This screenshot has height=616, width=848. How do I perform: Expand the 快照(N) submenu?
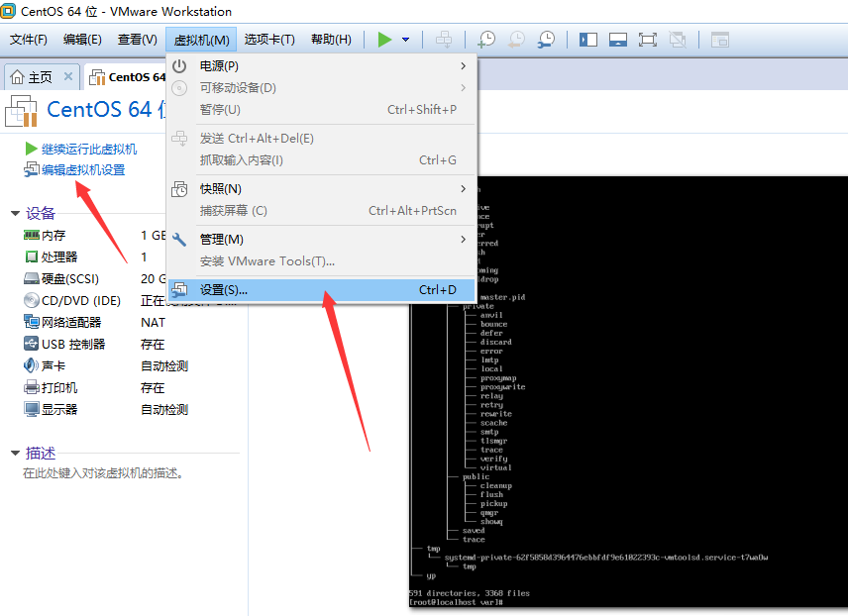pos(321,189)
